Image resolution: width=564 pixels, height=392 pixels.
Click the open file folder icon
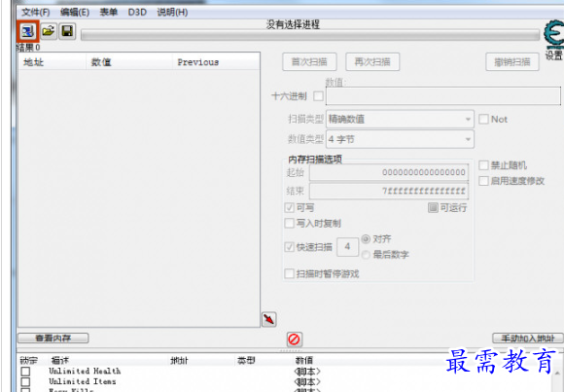coord(49,31)
